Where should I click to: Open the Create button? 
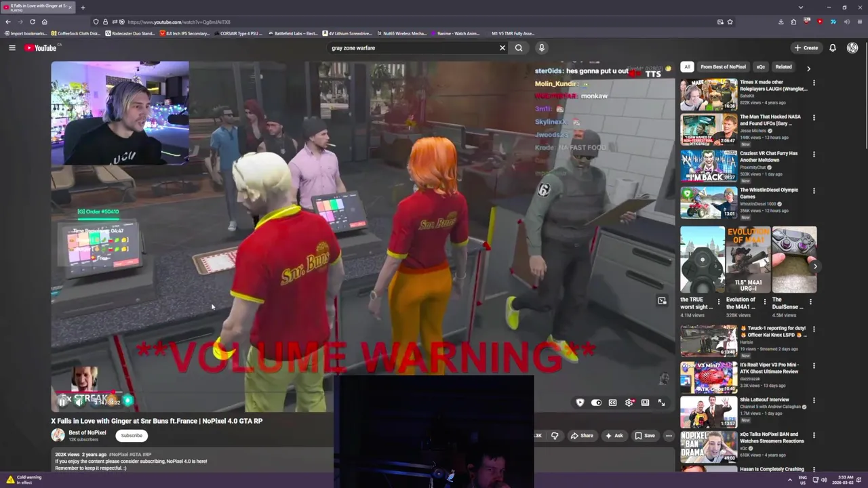click(x=806, y=48)
